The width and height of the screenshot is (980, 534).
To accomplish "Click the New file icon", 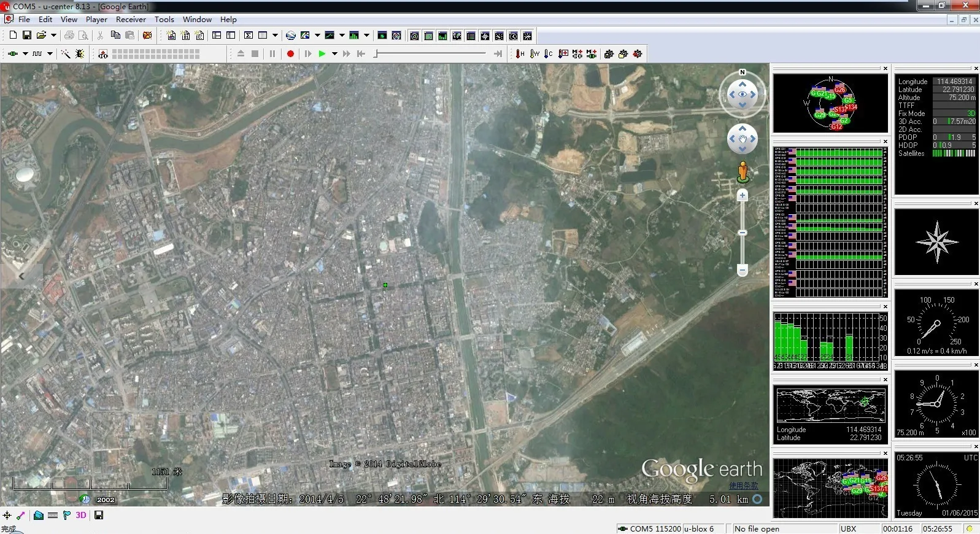I will click(x=13, y=36).
